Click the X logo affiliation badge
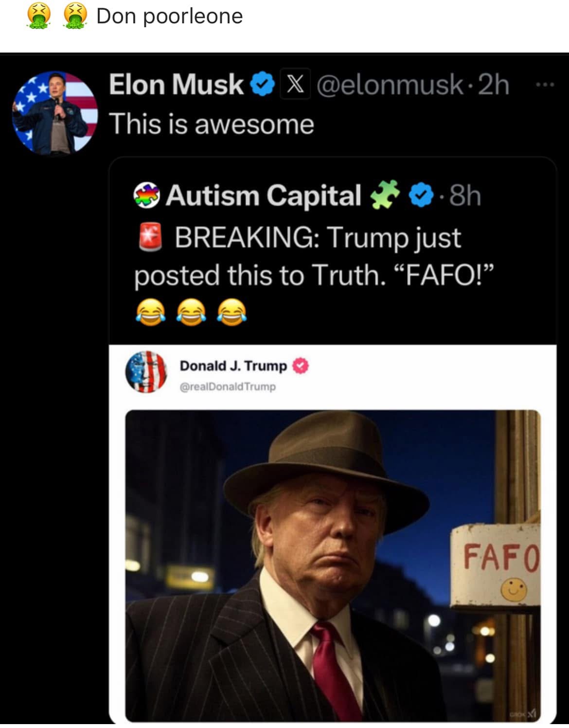This screenshot has height=728, width=569. pos(295,86)
